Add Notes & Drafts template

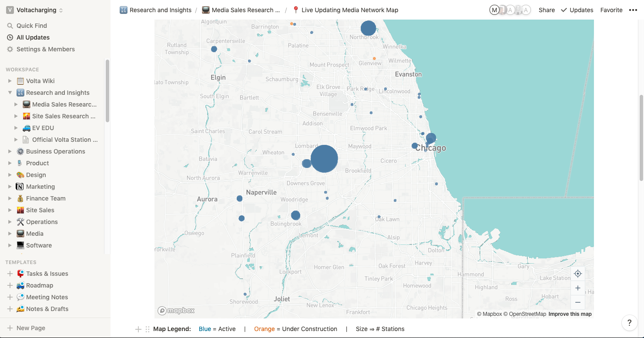point(10,309)
